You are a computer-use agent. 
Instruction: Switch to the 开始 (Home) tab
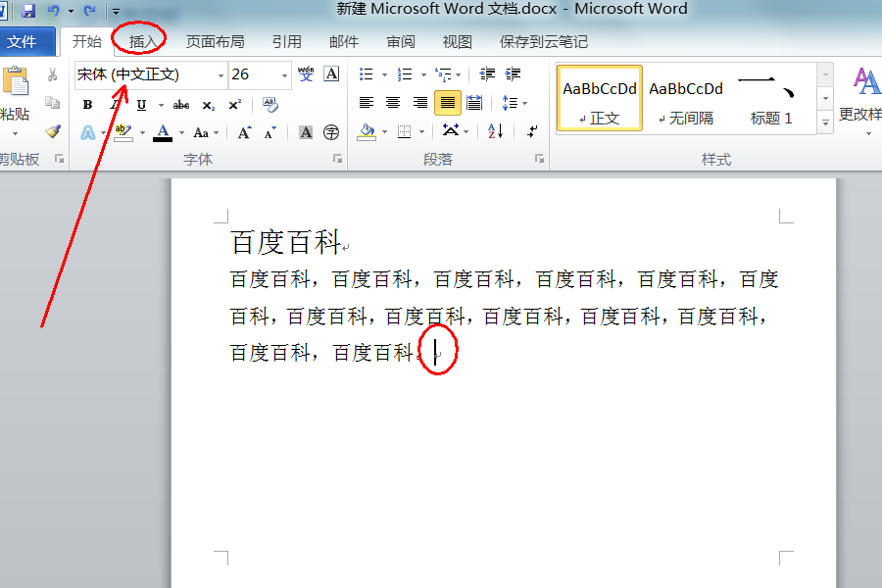(86, 41)
